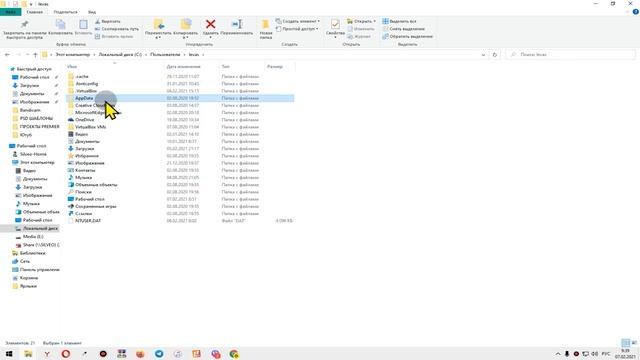Screen dimensions: 640x360
Task: Open Bandicam in the navigation pane
Action: [x=30, y=110]
